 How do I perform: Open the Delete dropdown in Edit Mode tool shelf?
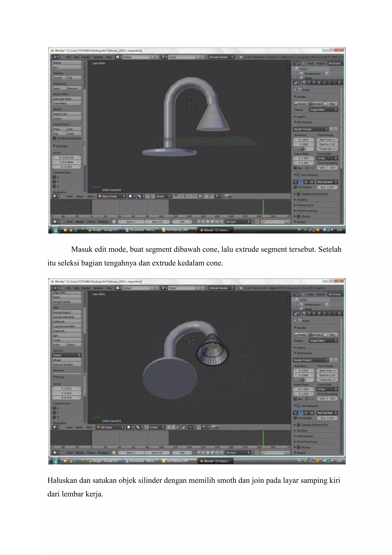click(67, 355)
